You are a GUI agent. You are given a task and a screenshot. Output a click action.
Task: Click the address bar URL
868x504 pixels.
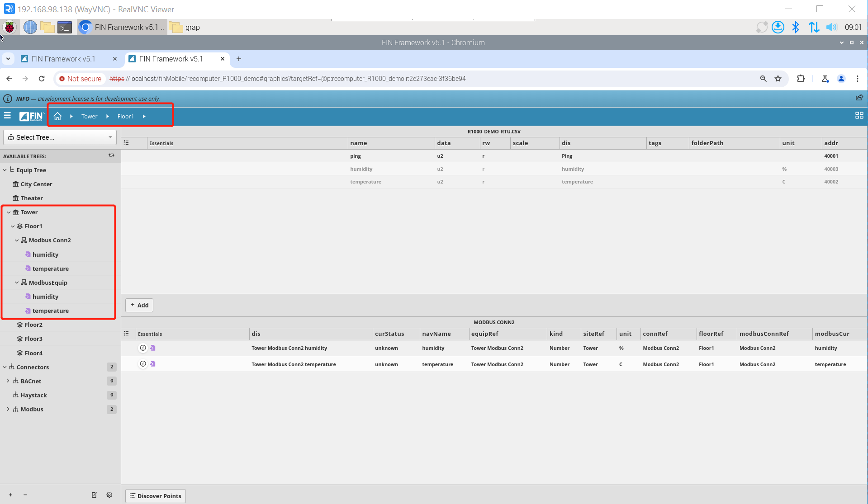(x=288, y=79)
